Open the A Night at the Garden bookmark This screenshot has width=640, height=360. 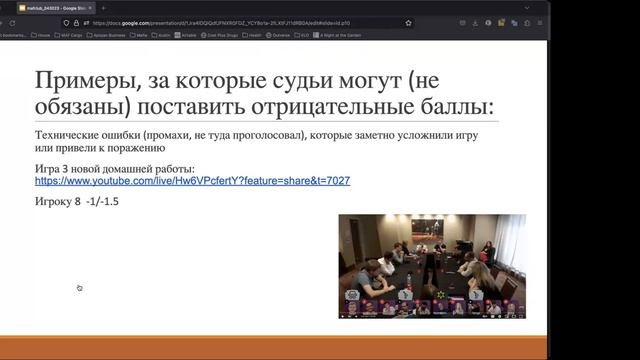pyautogui.click(x=337, y=35)
